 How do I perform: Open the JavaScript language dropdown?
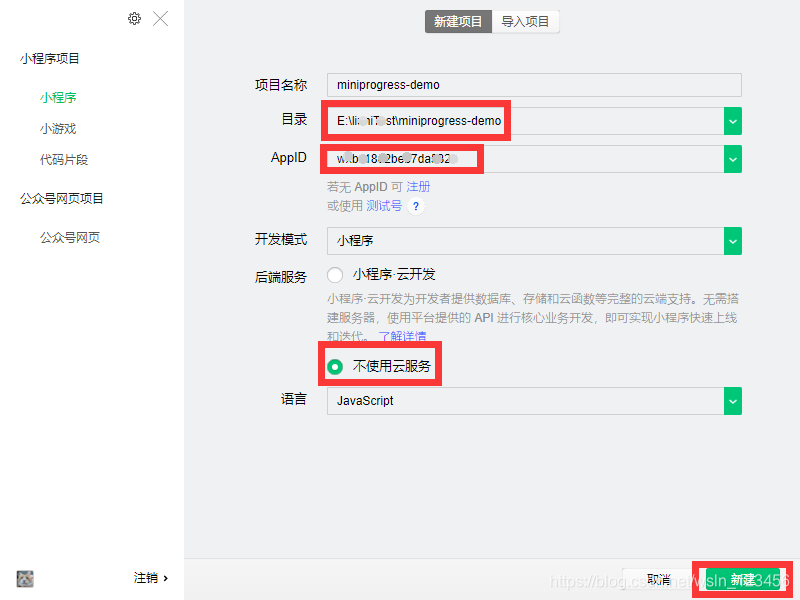point(733,401)
